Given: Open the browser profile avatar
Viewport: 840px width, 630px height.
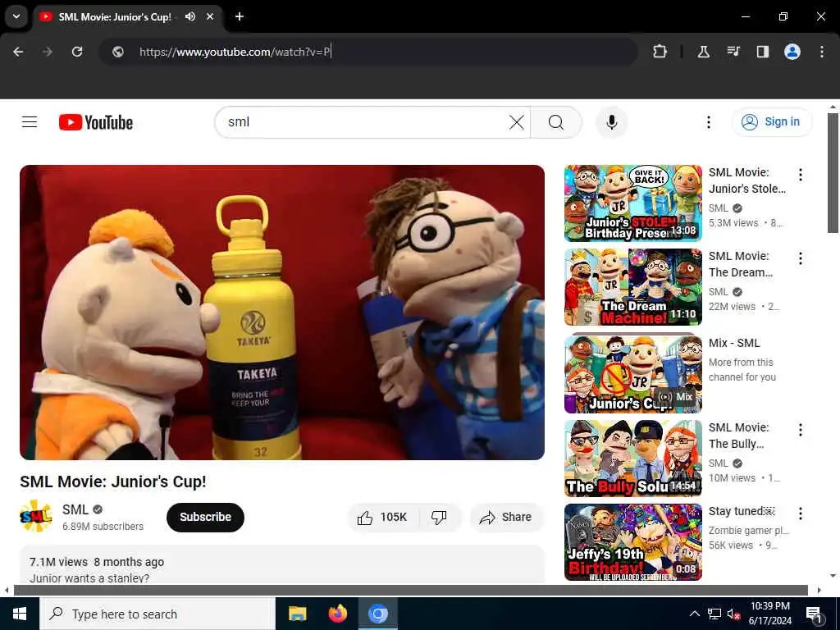Looking at the screenshot, I should click(792, 52).
